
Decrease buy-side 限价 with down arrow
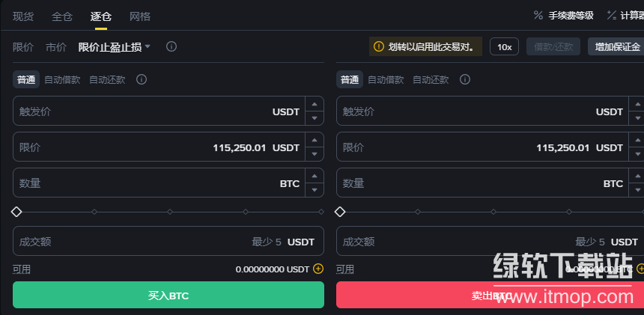(315, 154)
